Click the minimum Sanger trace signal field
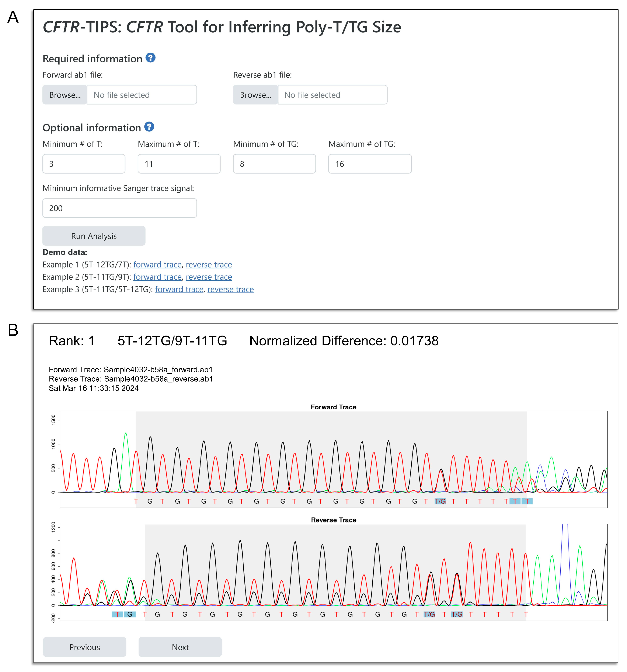 tap(119, 208)
